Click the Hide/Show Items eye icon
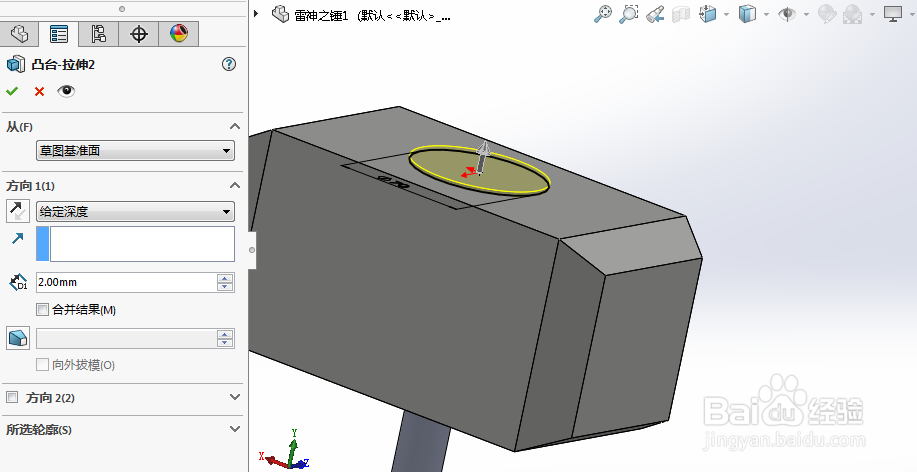 tap(787, 14)
